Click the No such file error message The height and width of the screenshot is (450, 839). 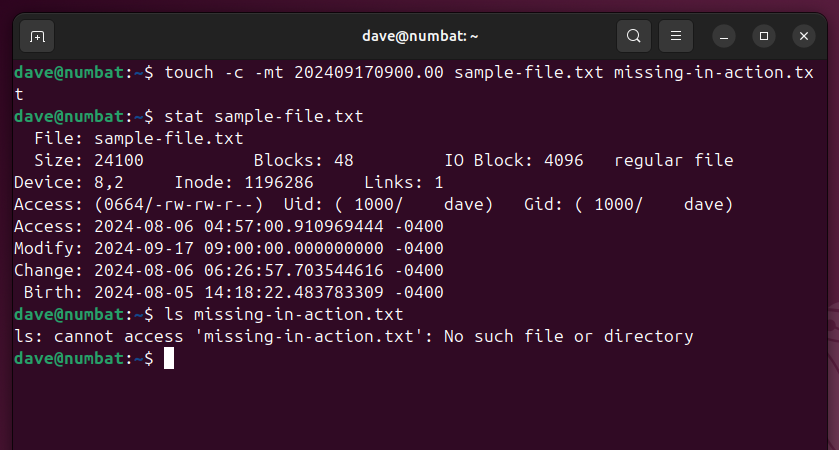(x=568, y=336)
